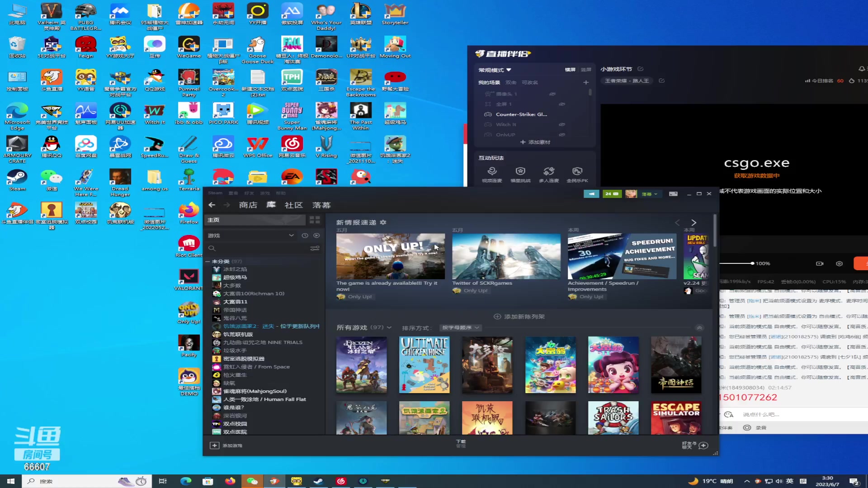Click the camera record icon near volume
The width and height of the screenshot is (868, 488).
820,263
